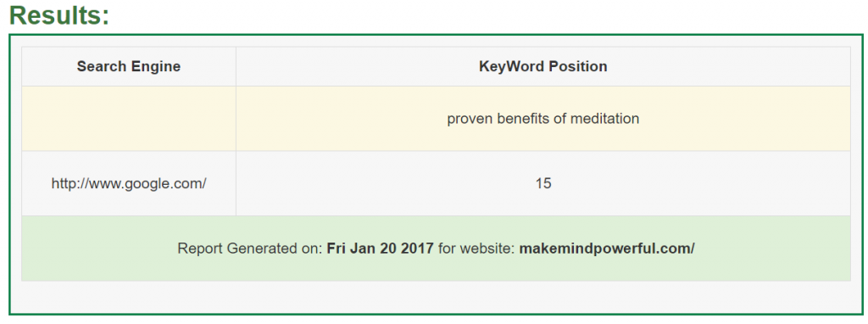Click the proven benefits of meditation keyword
Viewport: 868px width, 324px height.
[x=543, y=119]
